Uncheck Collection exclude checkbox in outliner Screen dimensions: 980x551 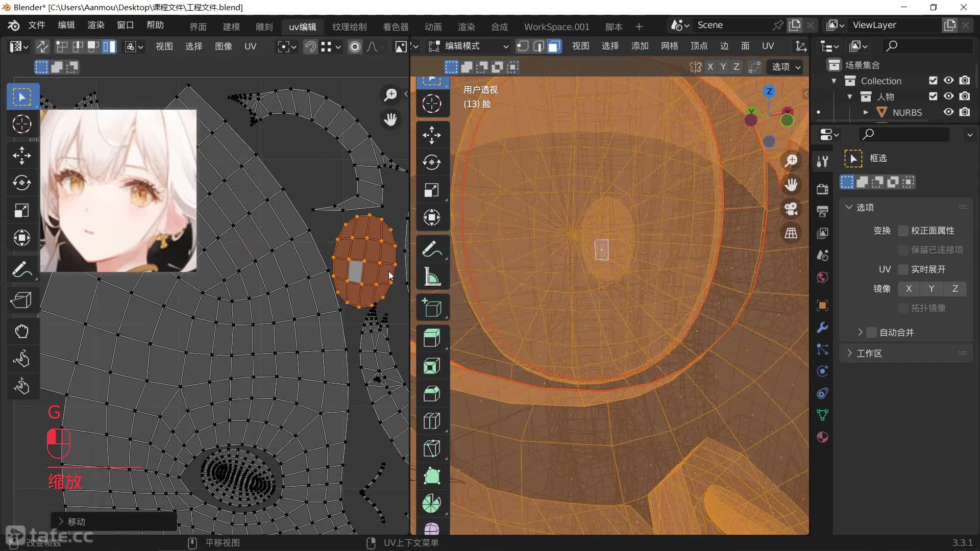coord(933,81)
